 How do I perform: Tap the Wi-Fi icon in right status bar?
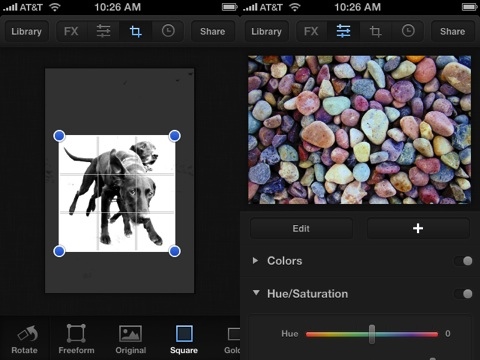click(x=295, y=7)
